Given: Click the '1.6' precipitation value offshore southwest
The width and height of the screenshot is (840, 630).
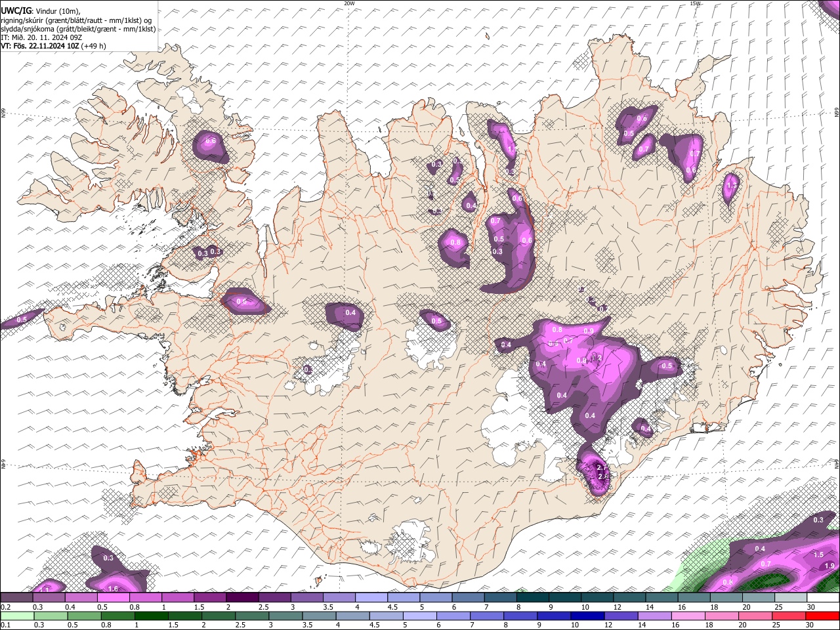Looking at the screenshot, I should 113,589.
